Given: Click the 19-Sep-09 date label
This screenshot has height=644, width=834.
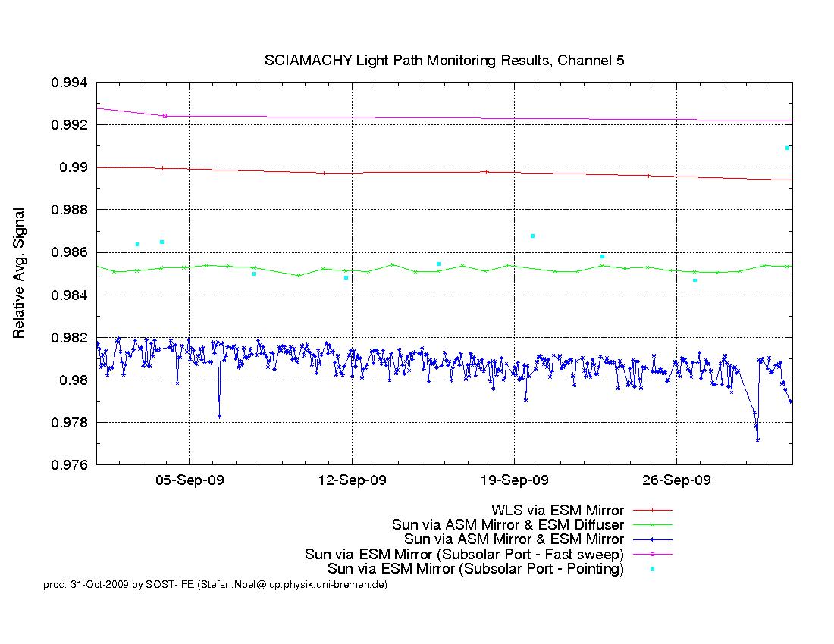Looking at the screenshot, I should tap(514, 480).
